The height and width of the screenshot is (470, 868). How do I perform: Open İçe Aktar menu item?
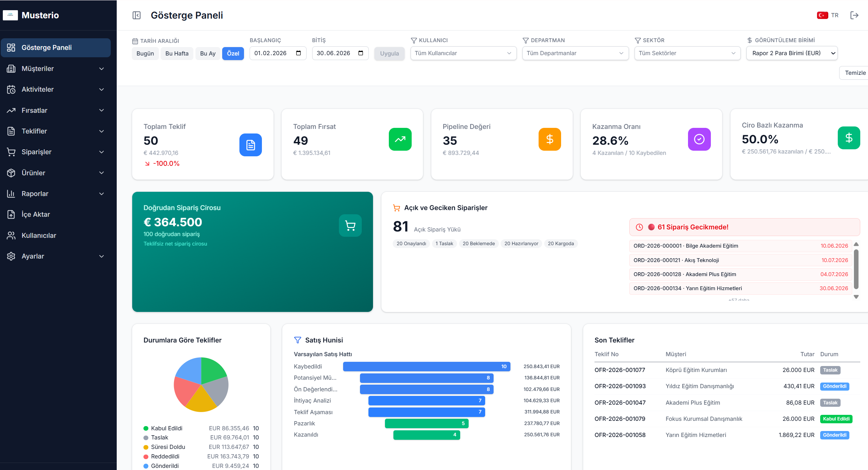point(56,214)
